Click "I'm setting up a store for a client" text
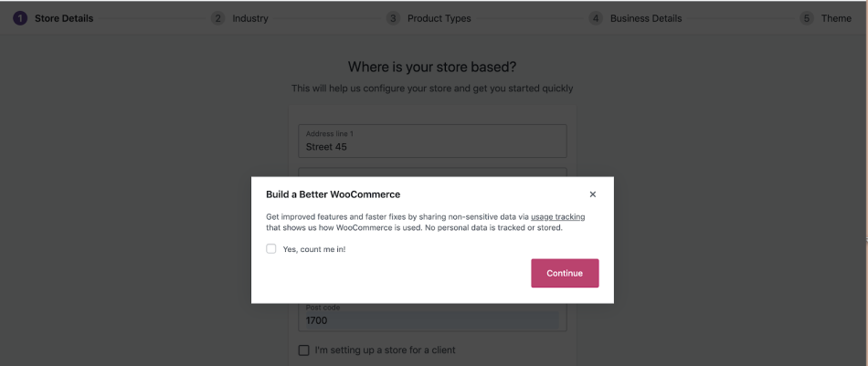The height and width of the screenshot is (366, 868). pyautogui.click(x=386, y=350)
